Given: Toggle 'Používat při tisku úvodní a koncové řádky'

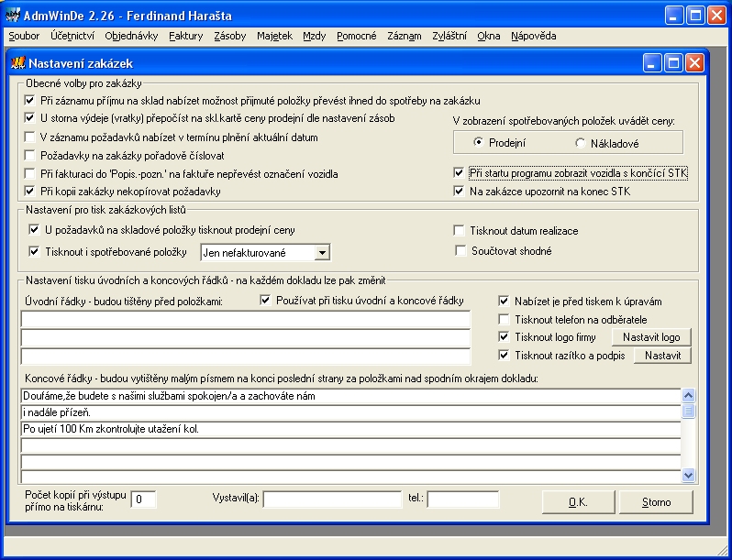Looking at the screenshot, I should tap(265, 301).
